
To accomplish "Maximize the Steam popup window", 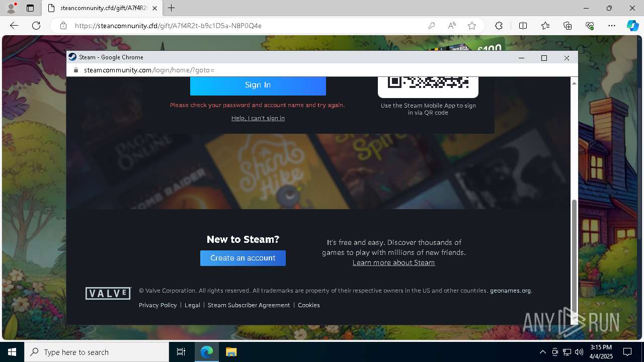I will [544, 58].
